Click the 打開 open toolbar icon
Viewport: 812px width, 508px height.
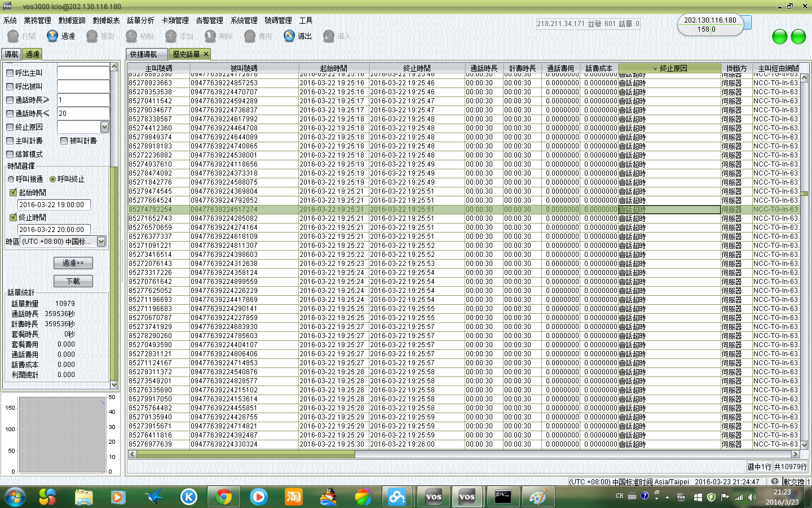coord(13,36)
